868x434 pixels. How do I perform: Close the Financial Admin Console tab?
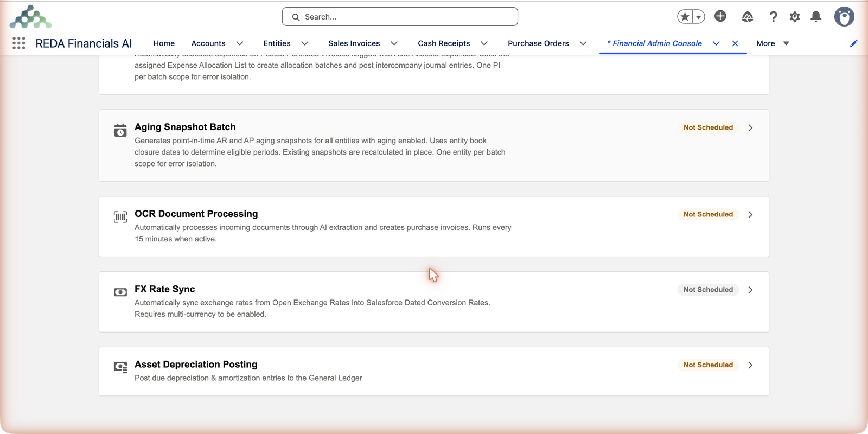point(735,43)
